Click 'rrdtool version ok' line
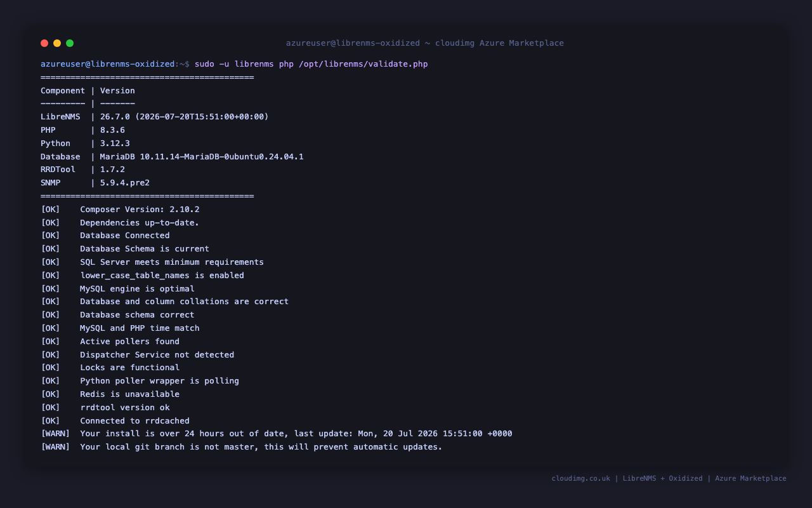 [x=105, y=408]
